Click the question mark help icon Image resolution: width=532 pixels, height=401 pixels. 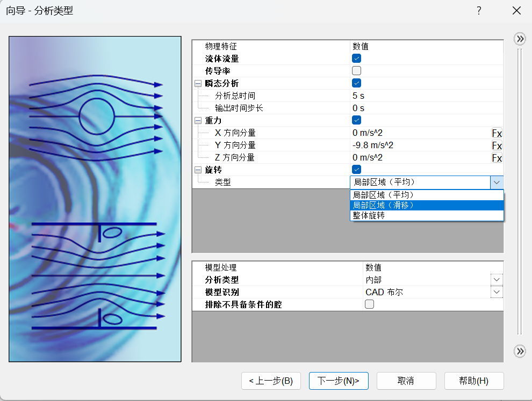[479, 11]
